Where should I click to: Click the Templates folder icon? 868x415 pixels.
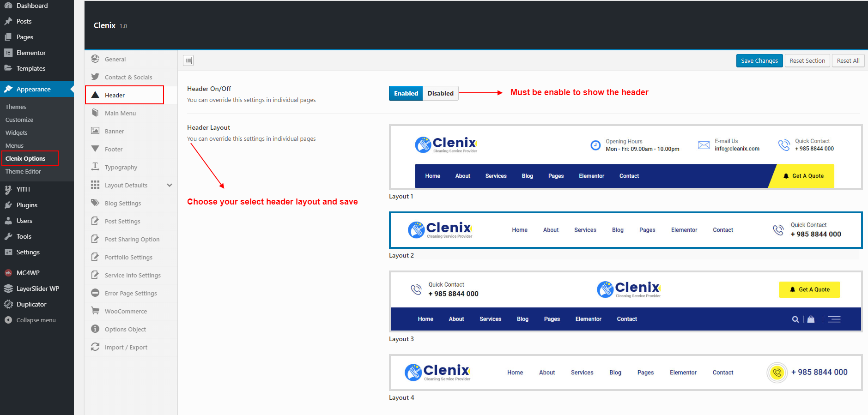click(x=8, y=68)
